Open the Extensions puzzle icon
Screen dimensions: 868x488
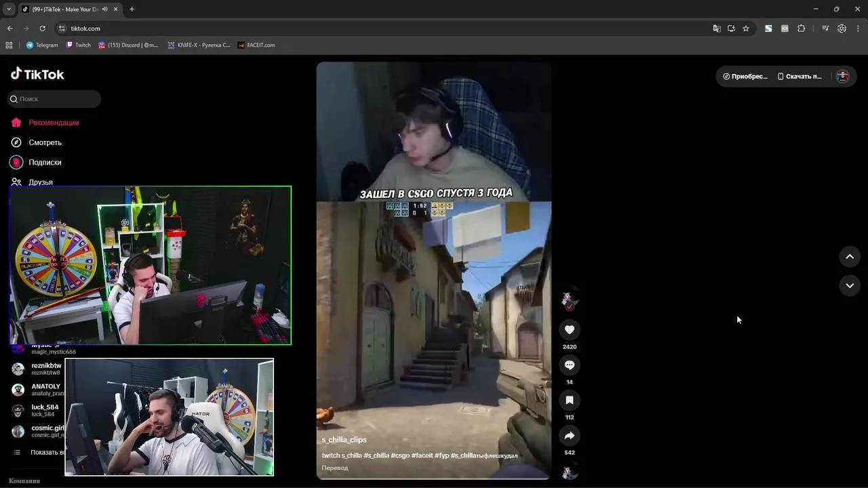(801, 28)
